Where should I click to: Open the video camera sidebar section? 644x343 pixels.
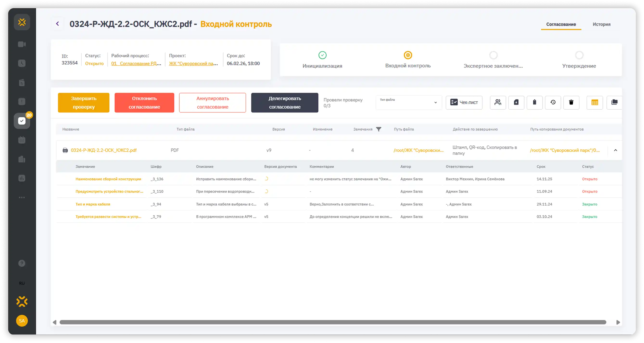click(22, 44)
